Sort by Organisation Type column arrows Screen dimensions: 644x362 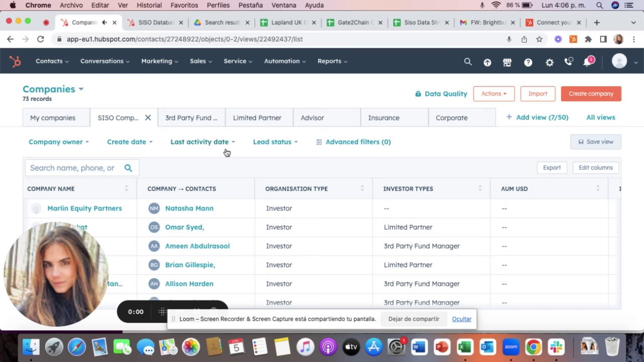pyautogui.click(x=362, y=189)
